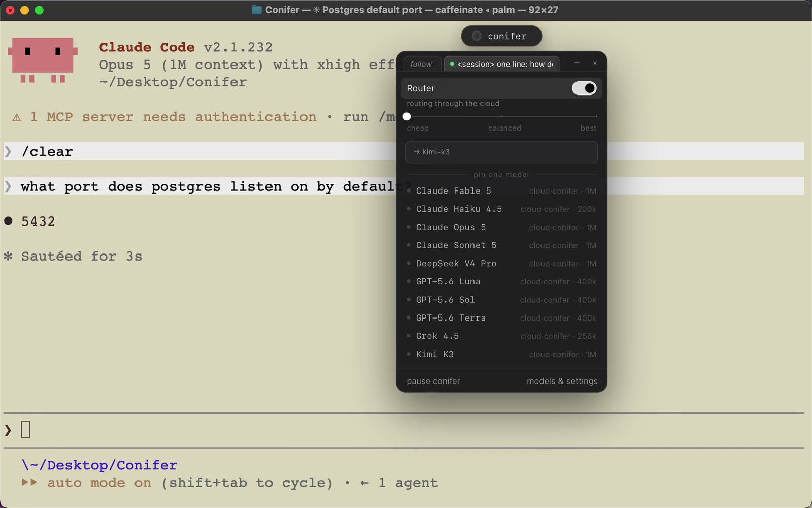The width and height of the screenshot is (812, 508).
Task: Click the '1 agent' status indicator
Action: (x=408, y=483)
